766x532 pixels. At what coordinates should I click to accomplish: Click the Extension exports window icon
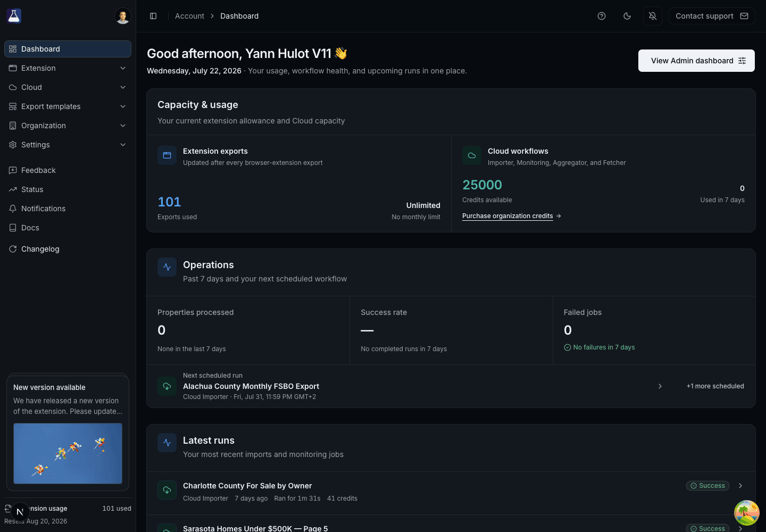click(x=167, y=155)
